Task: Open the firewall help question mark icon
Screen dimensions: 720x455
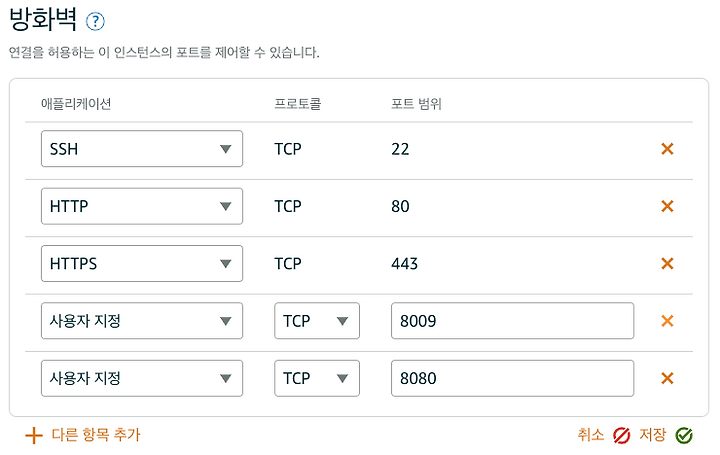Action: pyautogui.click(x=95, y=21)
